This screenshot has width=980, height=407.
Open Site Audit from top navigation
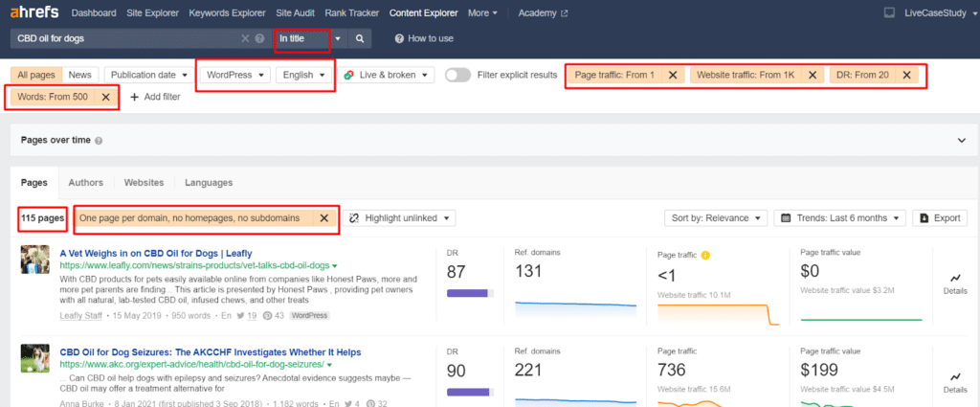295,12
